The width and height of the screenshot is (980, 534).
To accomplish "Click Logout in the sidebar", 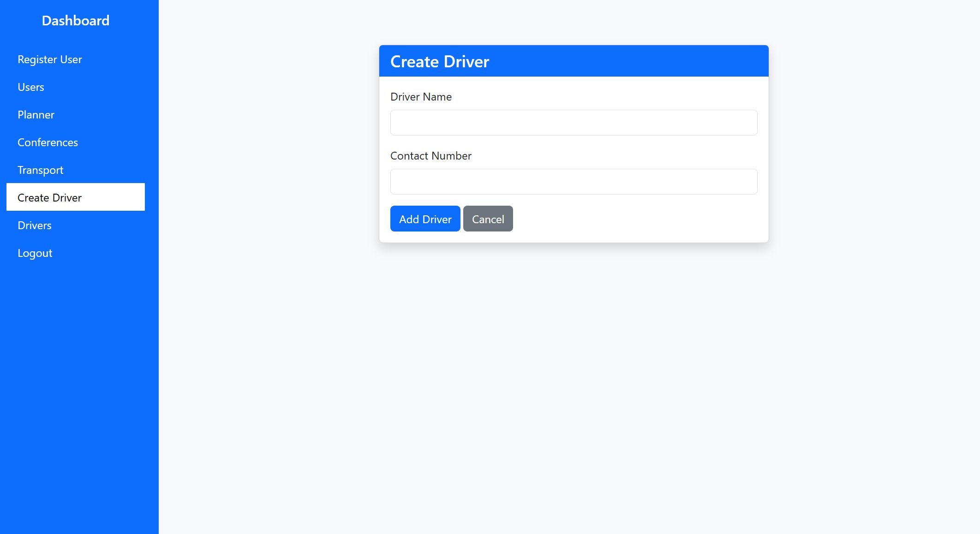I will pos(76,253).
